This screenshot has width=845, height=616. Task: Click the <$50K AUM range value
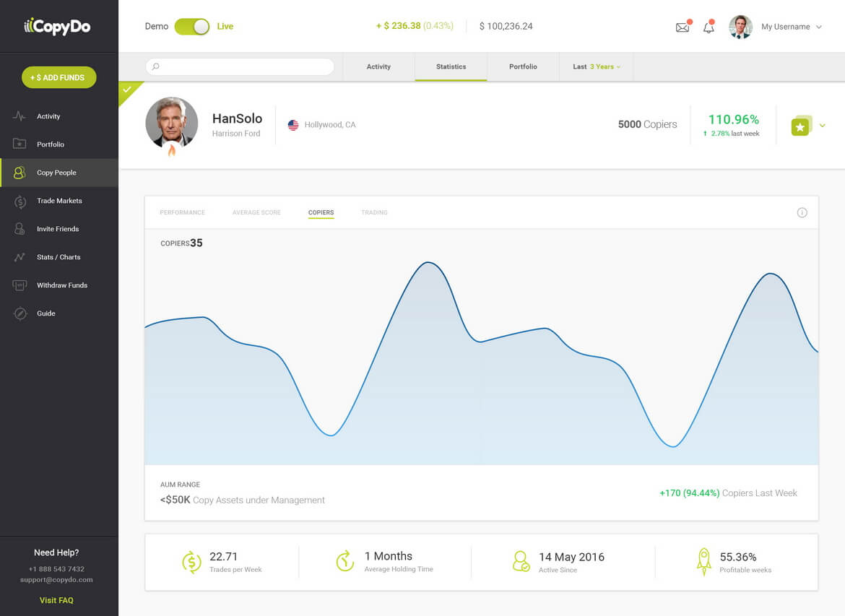[175, 500]
